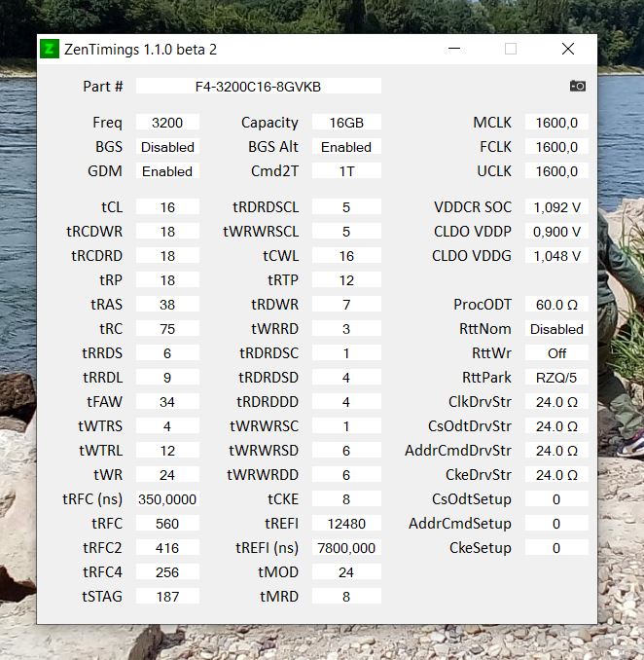The width and height of the screenshot is (644, 660).
Task: Click the tRAS value 38
Action: [167, 305]
